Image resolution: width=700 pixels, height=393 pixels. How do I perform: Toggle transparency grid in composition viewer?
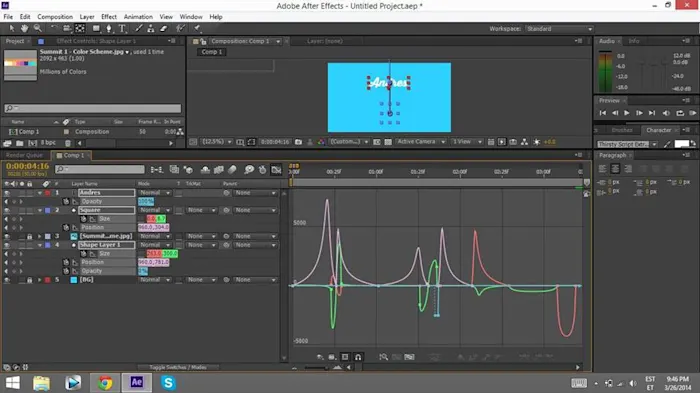(x=388, y=142)
